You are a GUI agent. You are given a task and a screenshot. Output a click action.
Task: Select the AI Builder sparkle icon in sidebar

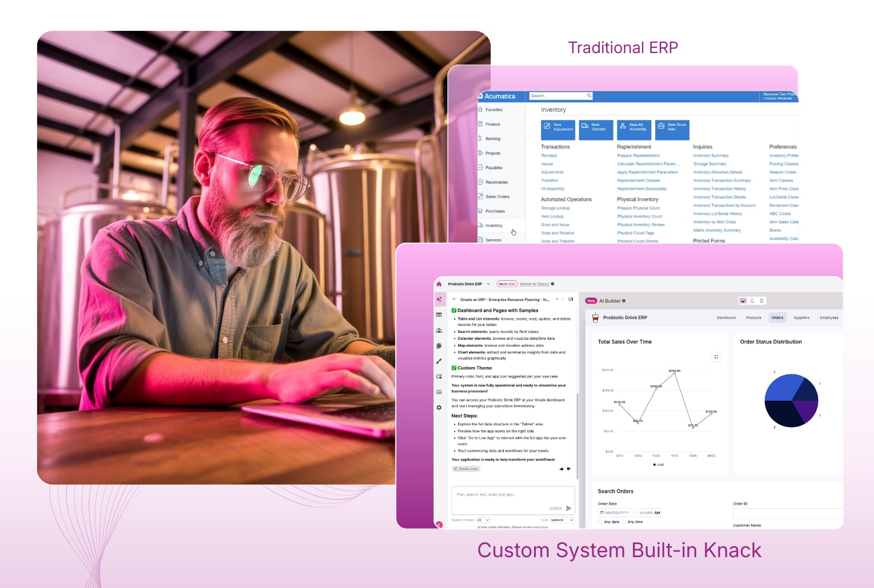(439, 299)
